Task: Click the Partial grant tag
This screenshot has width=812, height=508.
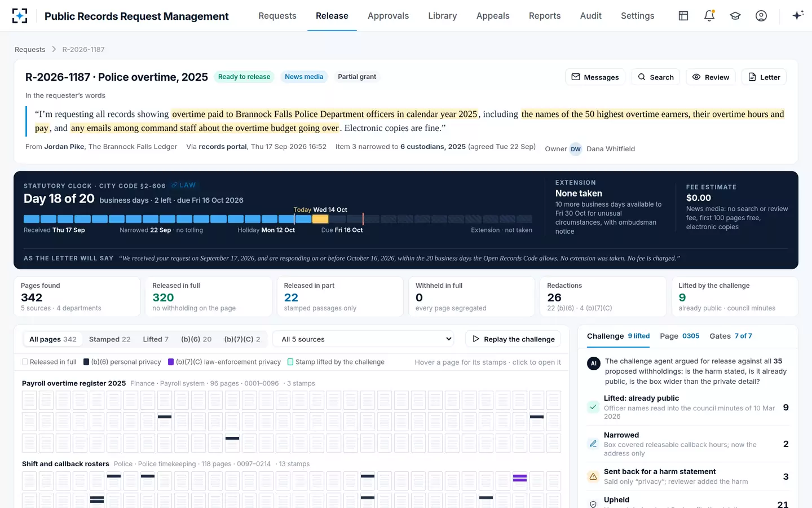Action: pyautogui.click(x=357, y=77)
